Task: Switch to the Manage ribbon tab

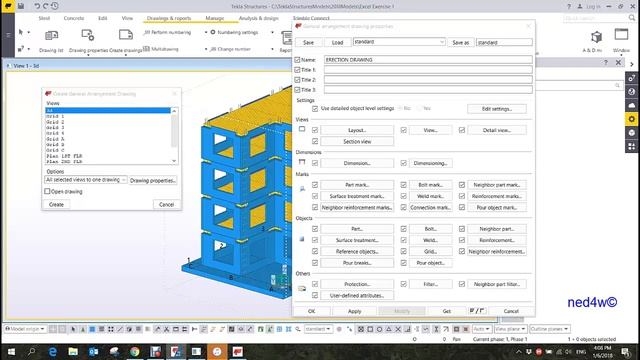Action: 215,18
